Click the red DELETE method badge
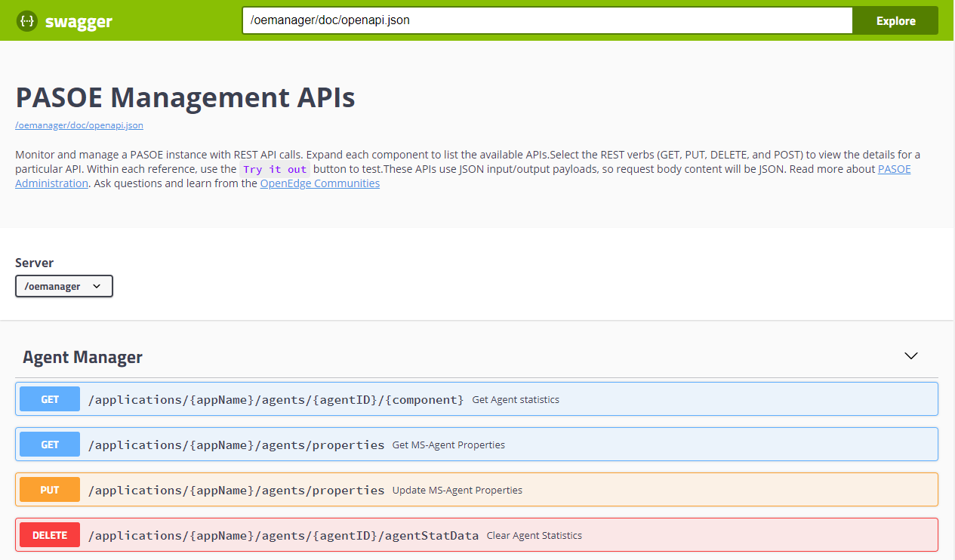This screenshot has height=560, width=955. point(50,535)
